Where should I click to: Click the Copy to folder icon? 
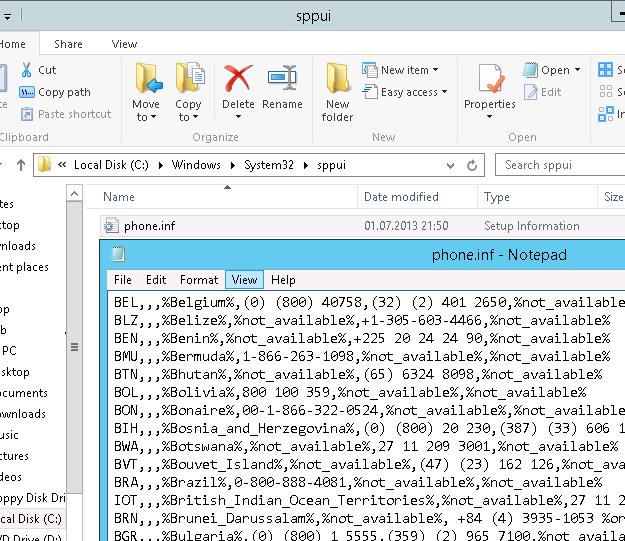click(x=188, y=80)
